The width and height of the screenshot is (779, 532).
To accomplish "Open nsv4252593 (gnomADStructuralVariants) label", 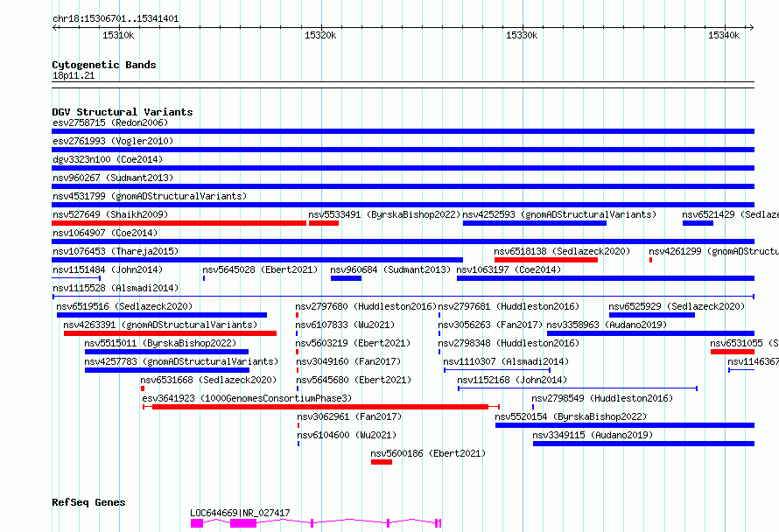I will (x=559, y=214).
